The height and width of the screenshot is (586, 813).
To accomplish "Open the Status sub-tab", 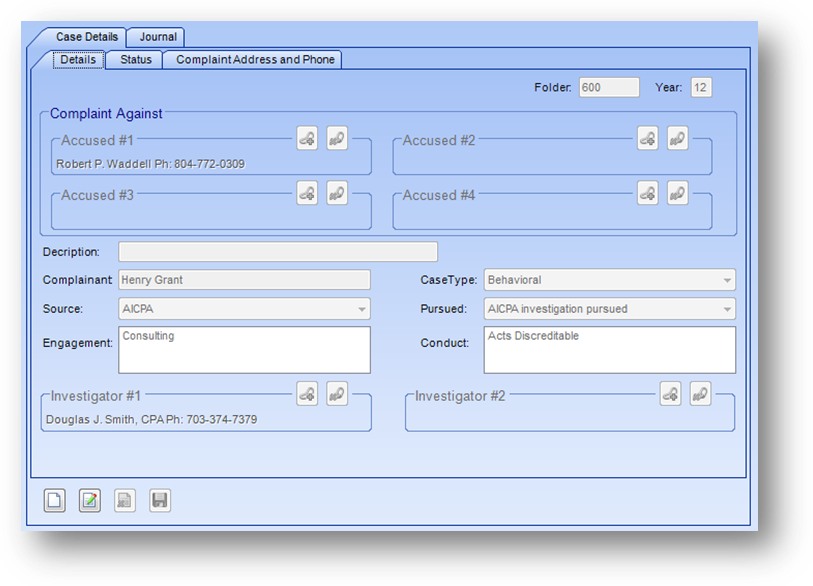I will click(x=136, y=60).
